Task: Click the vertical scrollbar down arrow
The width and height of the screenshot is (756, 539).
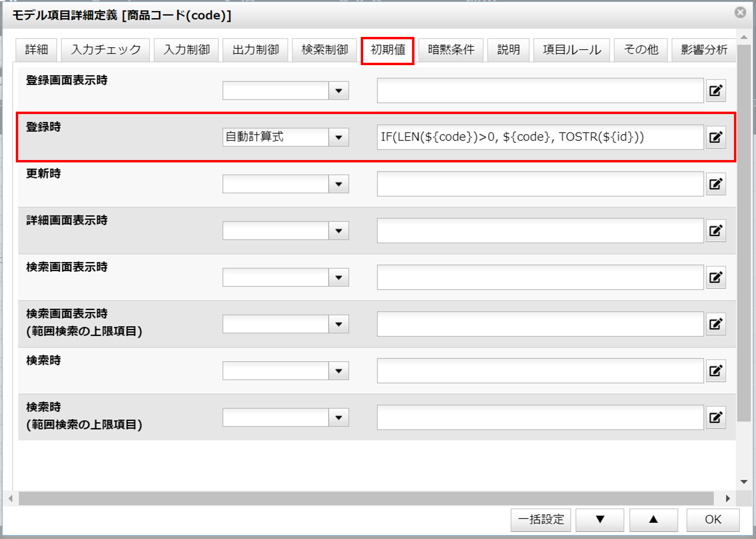Action: click(744, 482)
